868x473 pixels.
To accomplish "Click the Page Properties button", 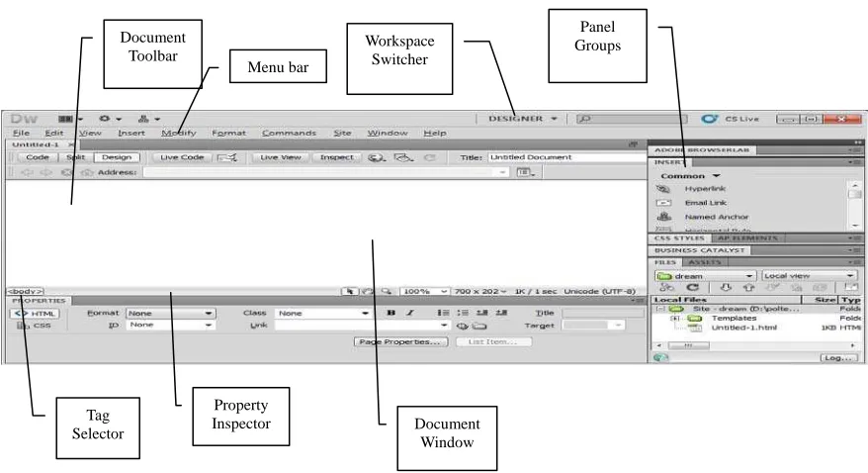I will tap(400, 341).
